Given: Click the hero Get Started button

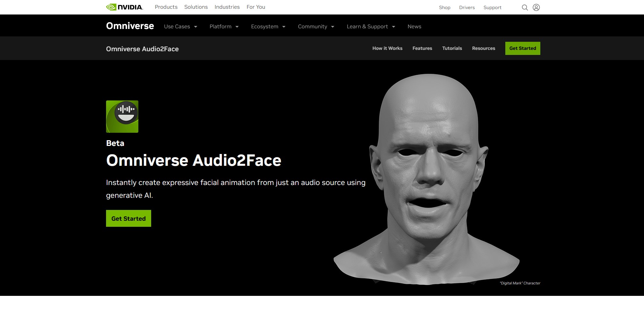Looking at the screenshot, I should (129, 218).
